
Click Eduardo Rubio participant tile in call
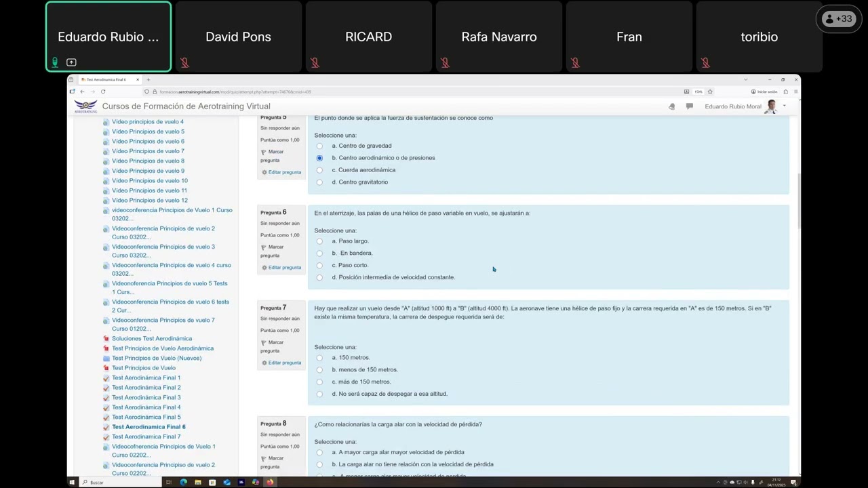108,37
